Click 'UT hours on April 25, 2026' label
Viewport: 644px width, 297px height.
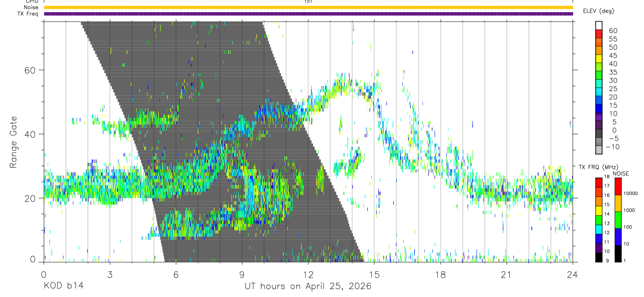[x=308, y=287]
